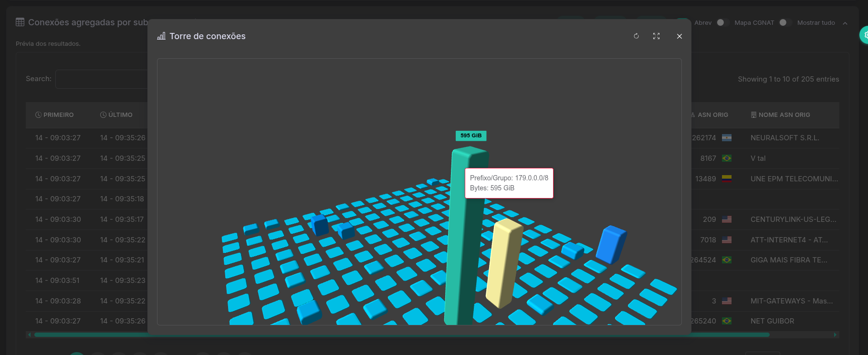Click the Argentina flag next to 262174
This screenshot has width=868, height=355.
(x=726, y=138)
